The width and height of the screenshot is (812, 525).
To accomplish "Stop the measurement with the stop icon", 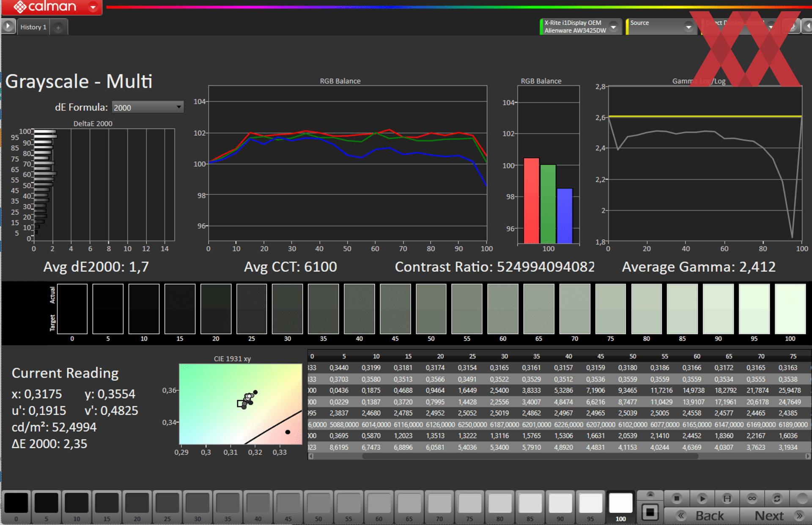I will 676,499.
